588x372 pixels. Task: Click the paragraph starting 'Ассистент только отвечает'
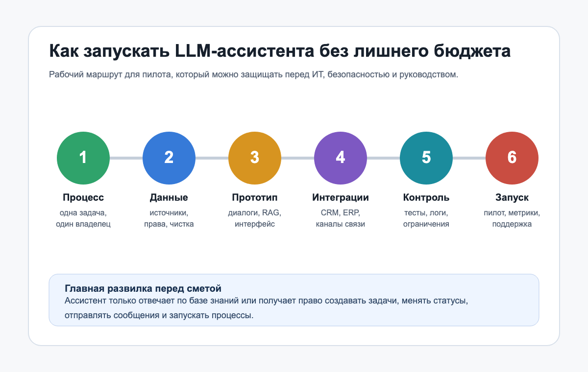coord(266,308)
